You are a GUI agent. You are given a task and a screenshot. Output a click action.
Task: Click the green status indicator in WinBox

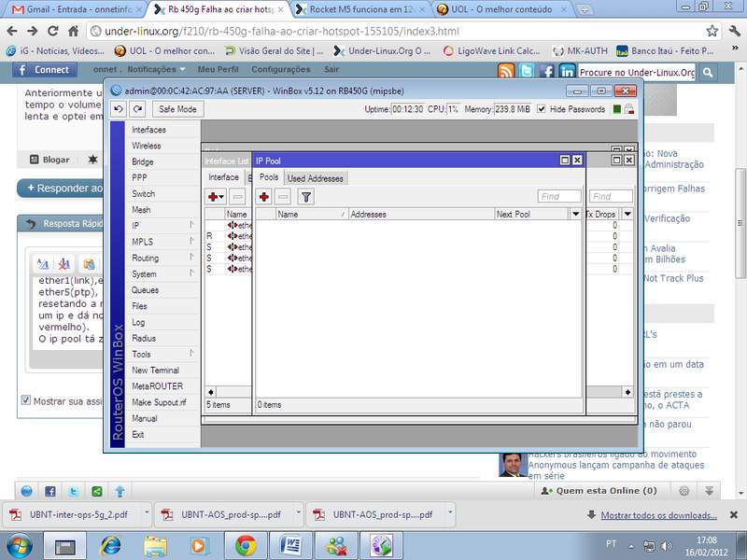click(x=617, y=109)
